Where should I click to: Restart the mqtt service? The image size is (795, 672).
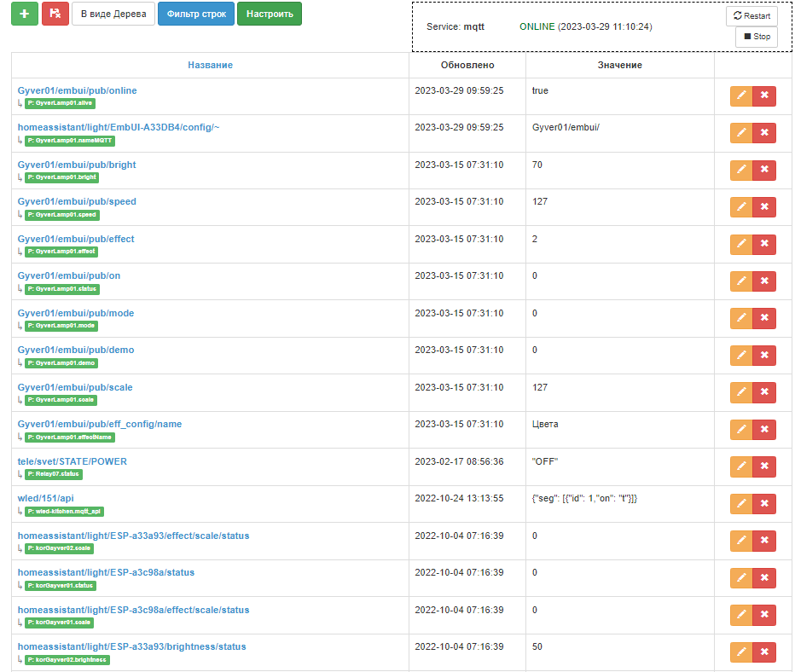point(751,15)
